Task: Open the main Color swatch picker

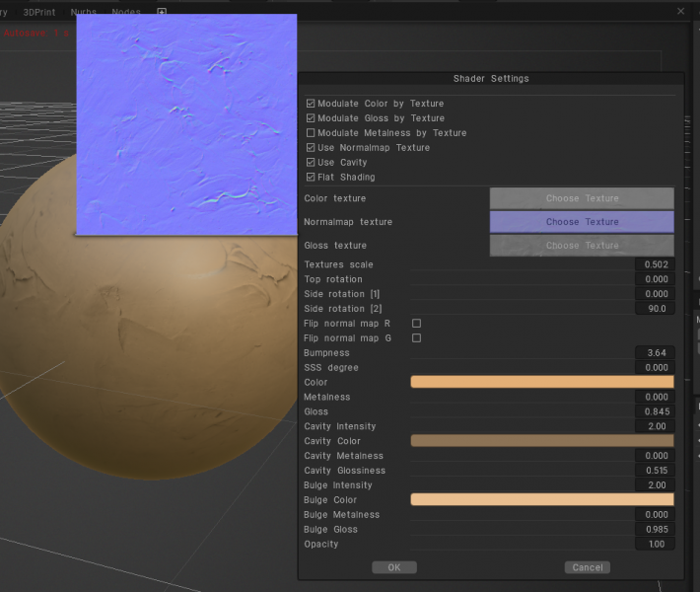Action: pyautogui.click(x=541, y=382)
